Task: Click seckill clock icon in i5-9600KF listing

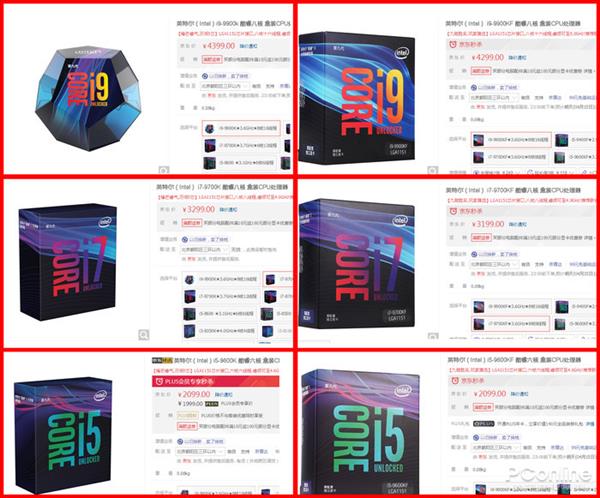Action: 455,380
